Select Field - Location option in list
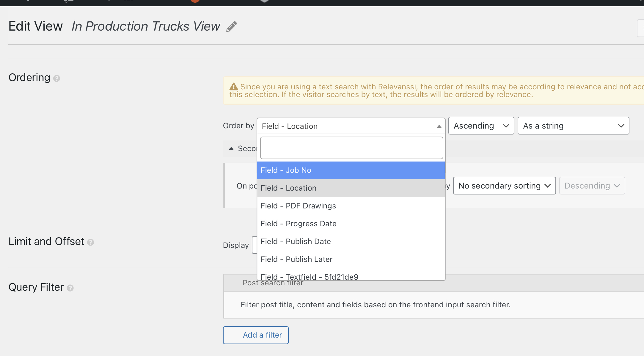The image size is (644, 356). click(351, 188)
